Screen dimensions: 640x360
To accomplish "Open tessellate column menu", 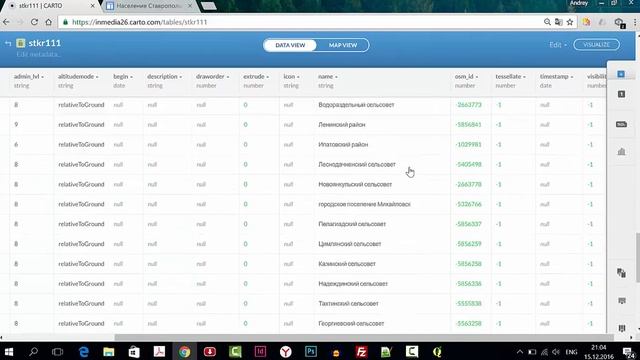I will (x=524, y=77).
